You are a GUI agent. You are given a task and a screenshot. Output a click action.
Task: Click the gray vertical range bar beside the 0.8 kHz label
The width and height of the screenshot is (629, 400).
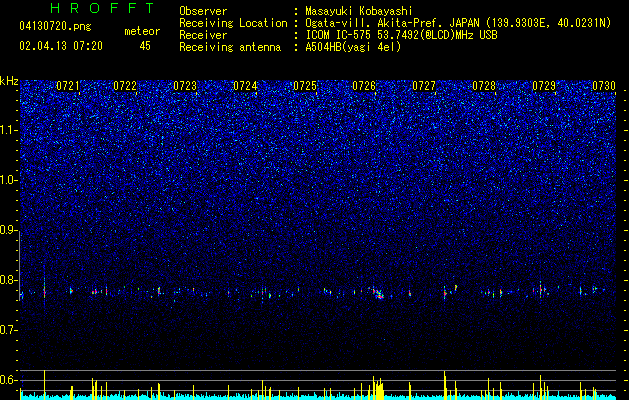[x=19, y=266]
